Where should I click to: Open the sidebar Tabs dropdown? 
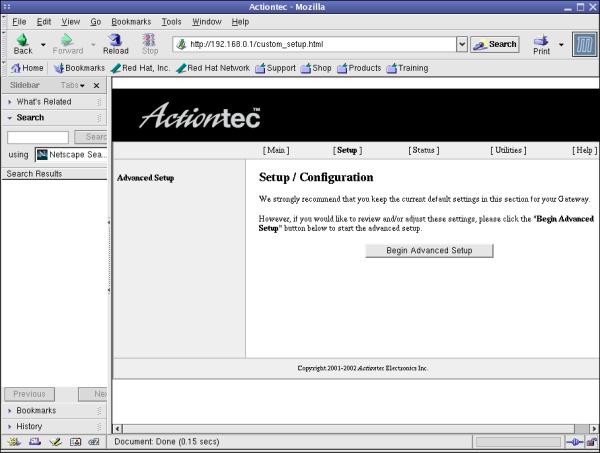point(72,85)
